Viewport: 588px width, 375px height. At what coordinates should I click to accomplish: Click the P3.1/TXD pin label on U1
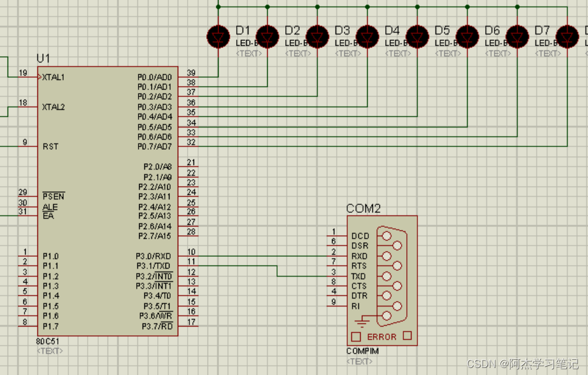154,266
